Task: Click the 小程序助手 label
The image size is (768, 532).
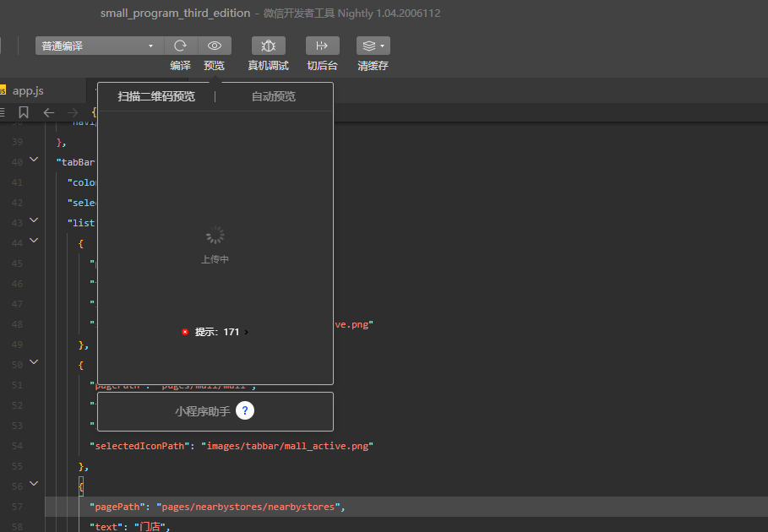Action: [202, 411]
